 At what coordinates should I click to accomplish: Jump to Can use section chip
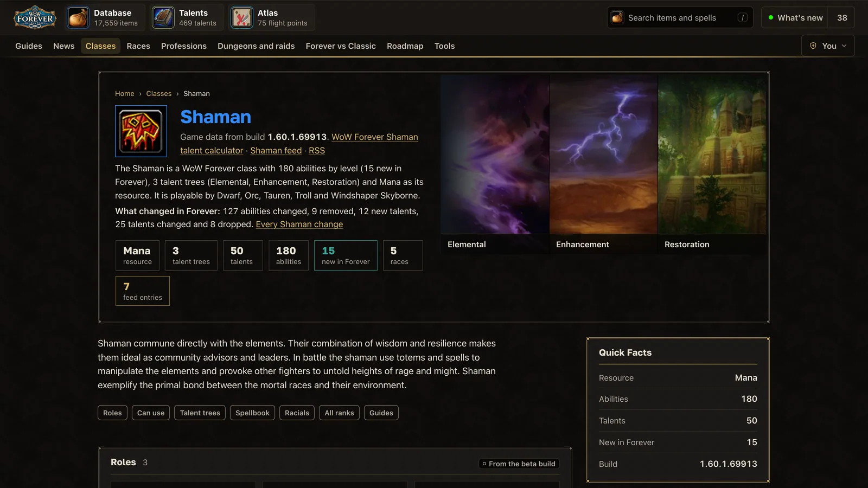151,413
